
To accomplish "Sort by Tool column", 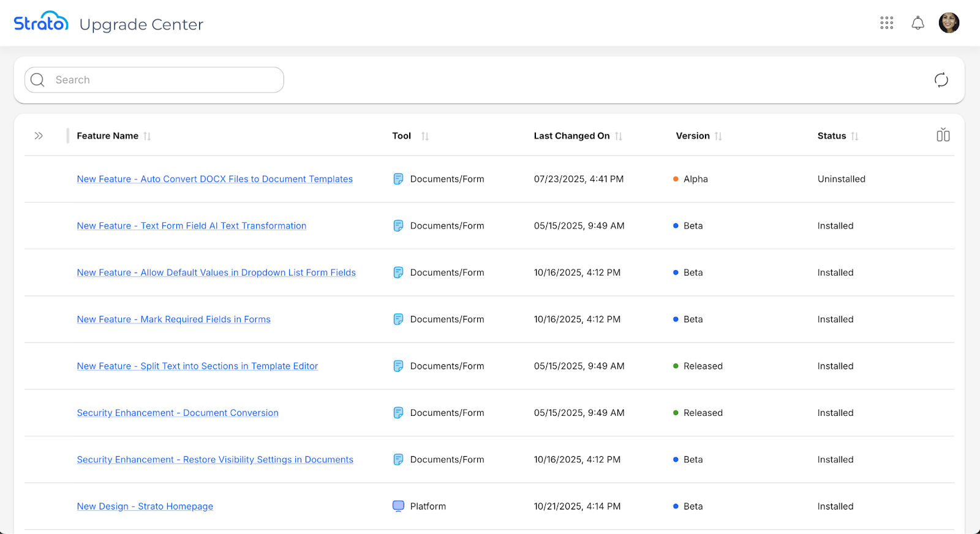I will (424, 137).
